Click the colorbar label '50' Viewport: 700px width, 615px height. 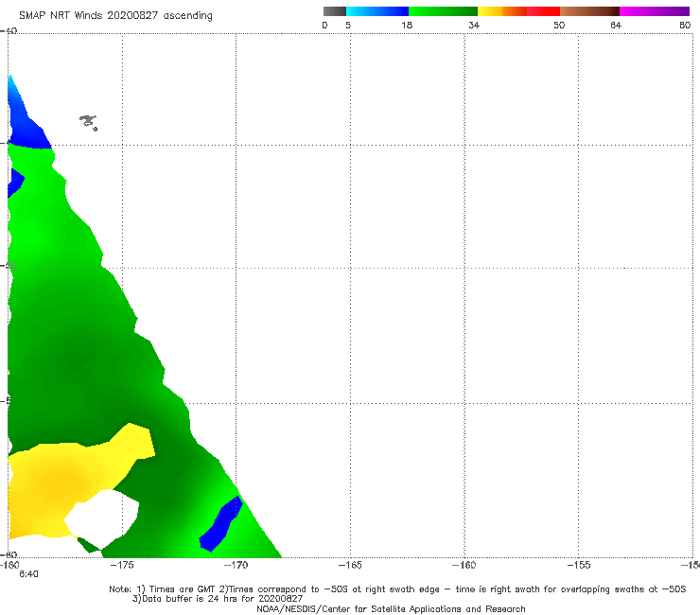pyautogui.click(x=559, y=26)
